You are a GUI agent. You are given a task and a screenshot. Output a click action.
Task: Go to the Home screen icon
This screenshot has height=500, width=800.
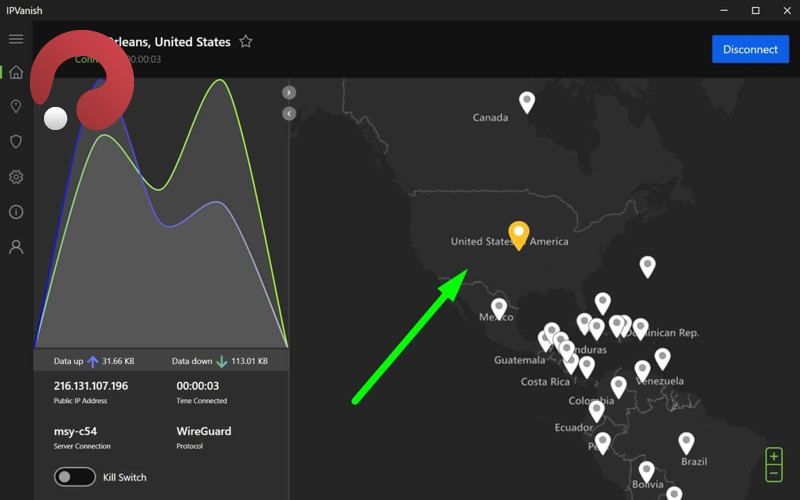coord(16,72)
